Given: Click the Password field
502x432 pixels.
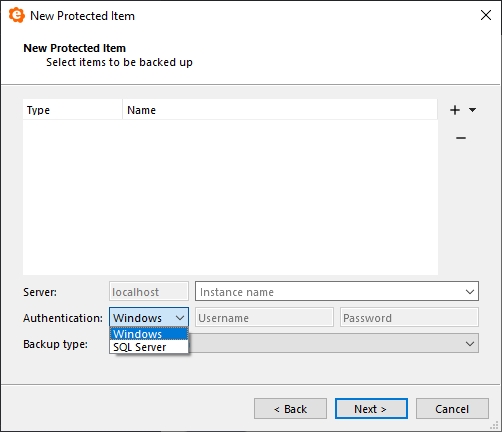Looking at the screenshot, I should pos(409,318).
